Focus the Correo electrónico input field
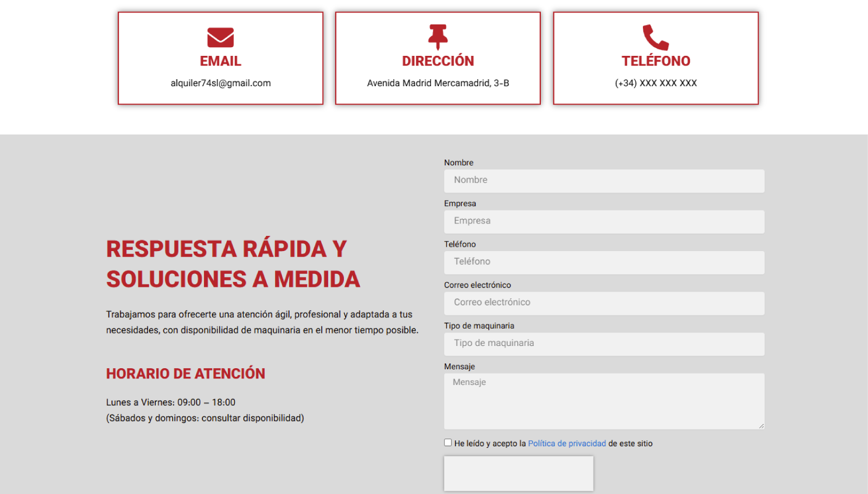Screen dimensions: 868x494 point(604,303)
